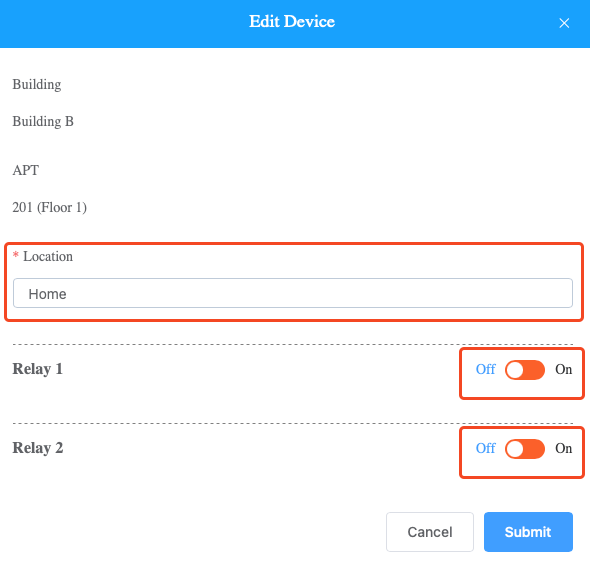Screen dimensions: 590x564
Task: Submit the device changes
Action: tap(528, 531)
